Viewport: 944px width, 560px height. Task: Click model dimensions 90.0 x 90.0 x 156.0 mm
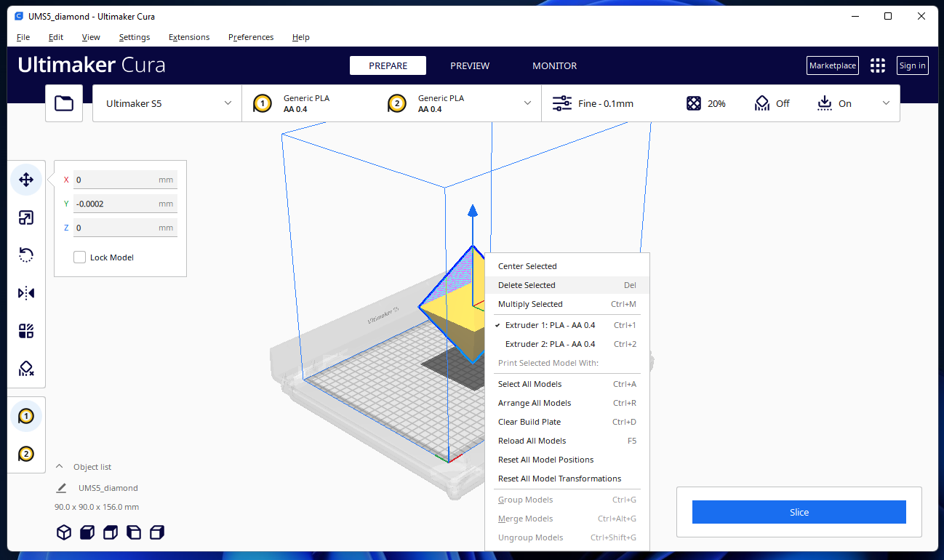[97, 507]
